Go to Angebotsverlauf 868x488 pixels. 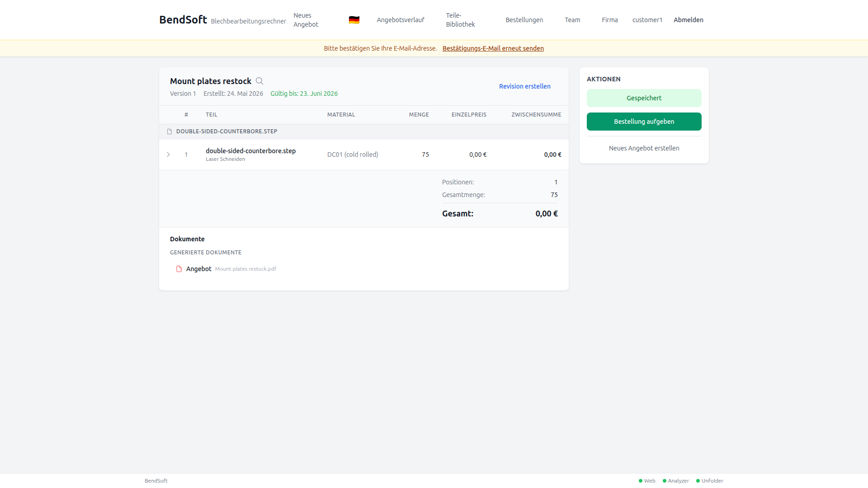point(401,20)
